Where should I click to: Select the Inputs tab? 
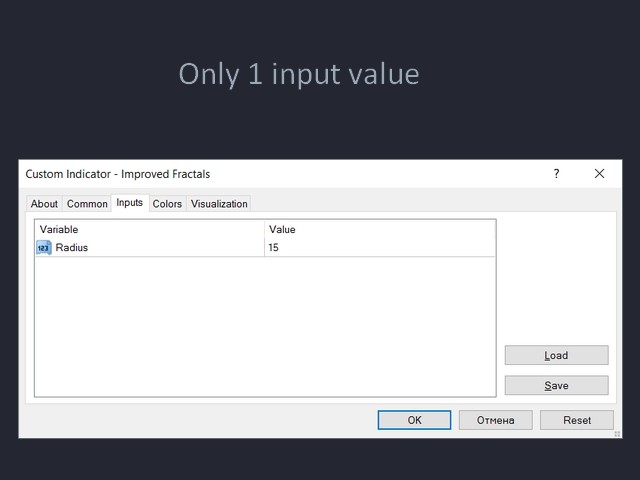click(x=129, y=202)
